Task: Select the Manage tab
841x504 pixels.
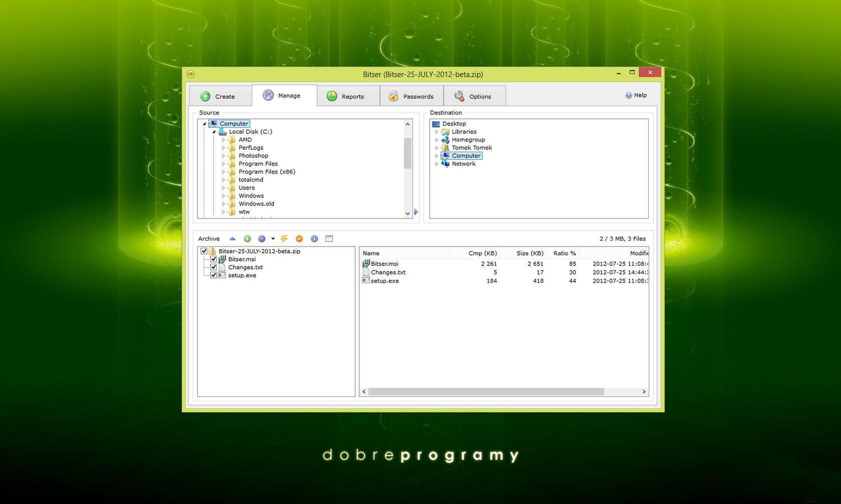Action: pyautogui.click(x=284, y=95)
